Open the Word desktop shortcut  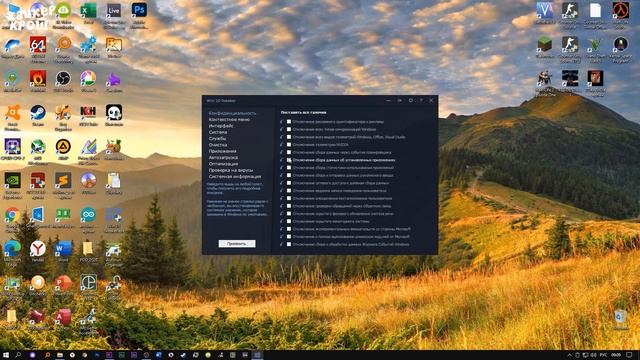pos(63,248)
